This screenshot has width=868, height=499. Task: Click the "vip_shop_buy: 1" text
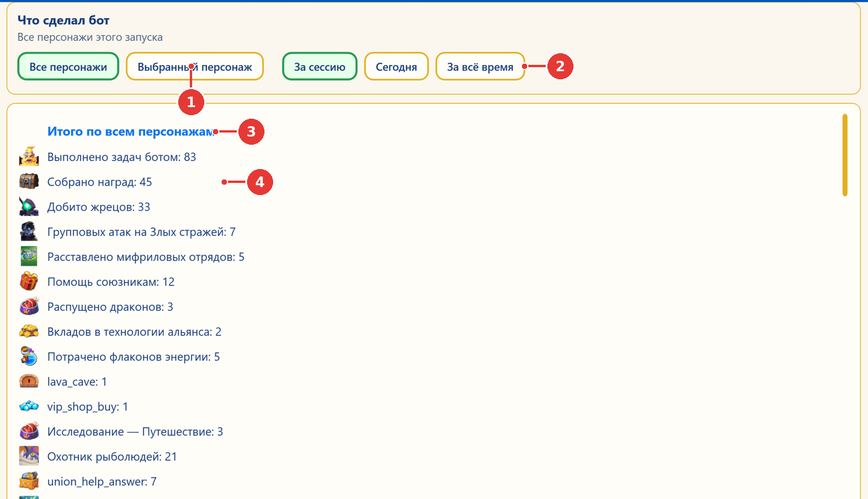tap(87, 406)
